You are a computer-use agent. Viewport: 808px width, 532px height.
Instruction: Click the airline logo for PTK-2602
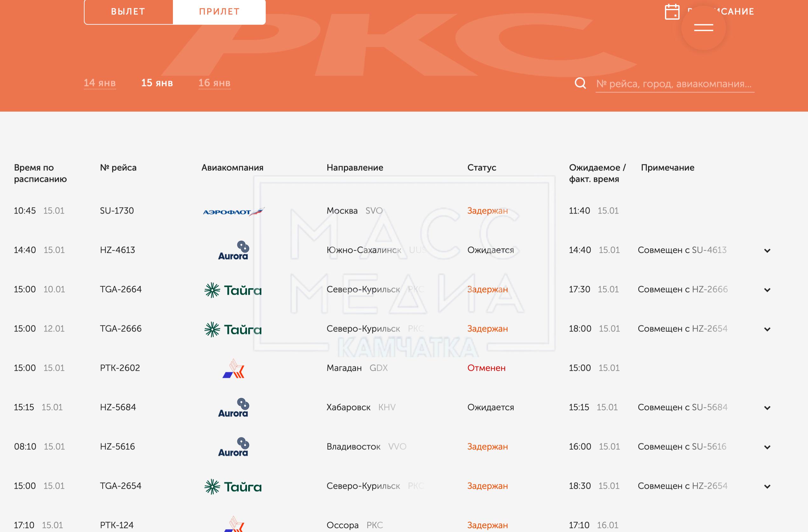pos(233,368)
